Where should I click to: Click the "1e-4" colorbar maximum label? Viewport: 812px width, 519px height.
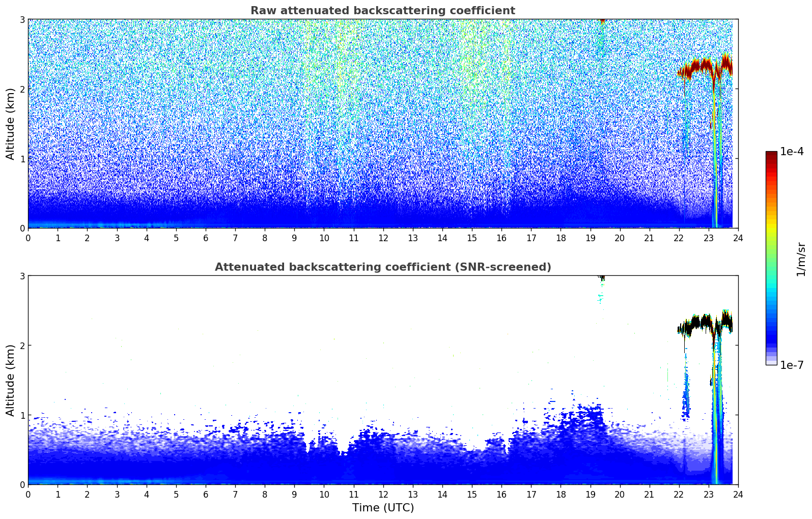pos(792,152)
